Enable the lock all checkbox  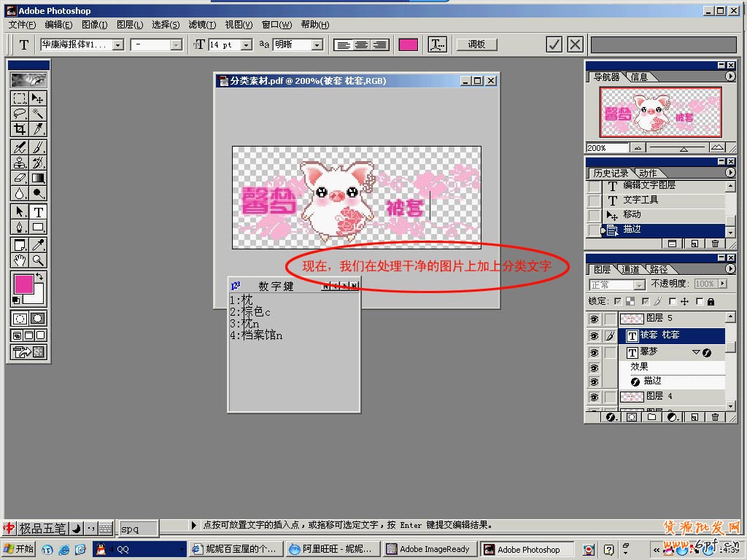[700, 301]
